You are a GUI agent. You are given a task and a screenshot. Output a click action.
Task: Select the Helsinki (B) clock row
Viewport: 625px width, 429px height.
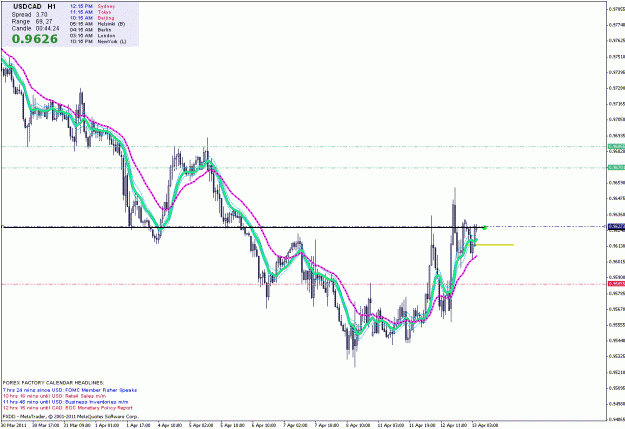pos(97,24)
